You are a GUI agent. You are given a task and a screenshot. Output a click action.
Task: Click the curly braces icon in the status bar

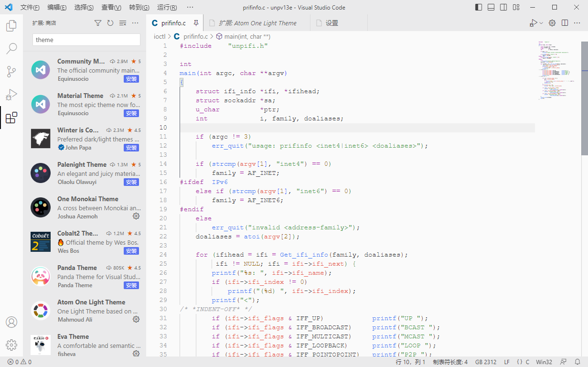click(519, 362)
